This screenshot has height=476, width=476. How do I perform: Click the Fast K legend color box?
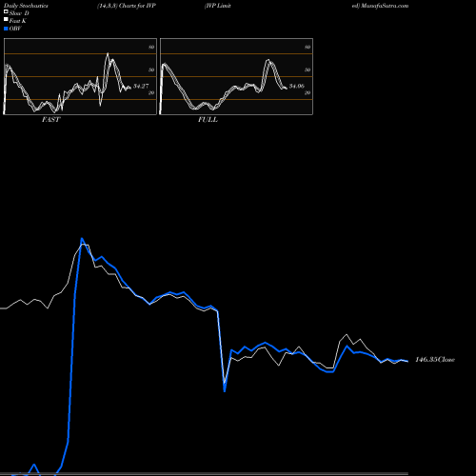[x=6, y=20]
